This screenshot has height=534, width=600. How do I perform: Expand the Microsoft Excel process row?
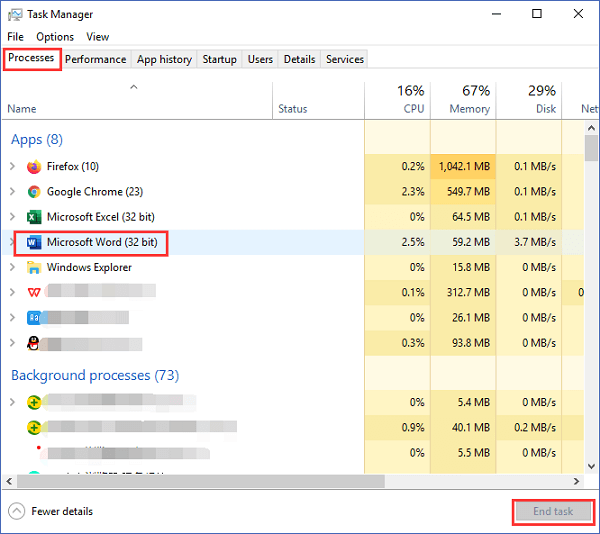pos(12,217)
